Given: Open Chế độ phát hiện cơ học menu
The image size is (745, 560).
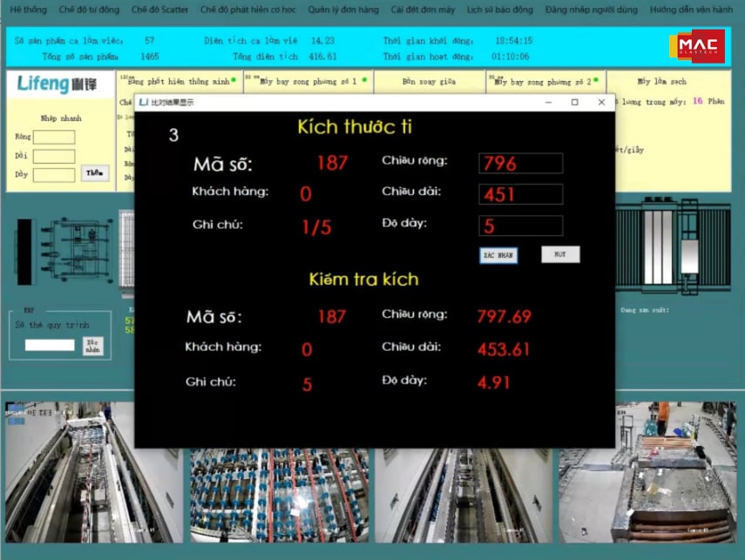Looking at the screenshot, I should (248, 10).
